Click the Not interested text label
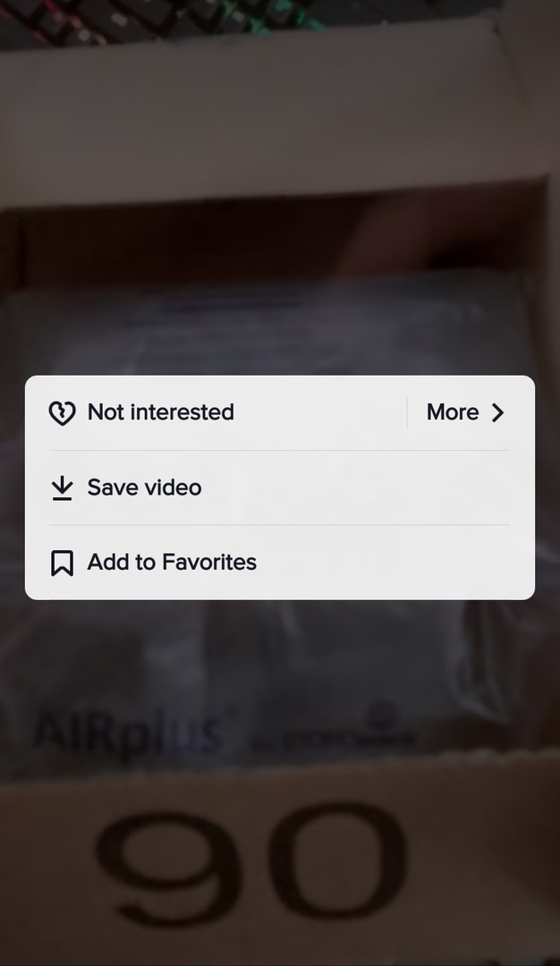 pos(161,412)
